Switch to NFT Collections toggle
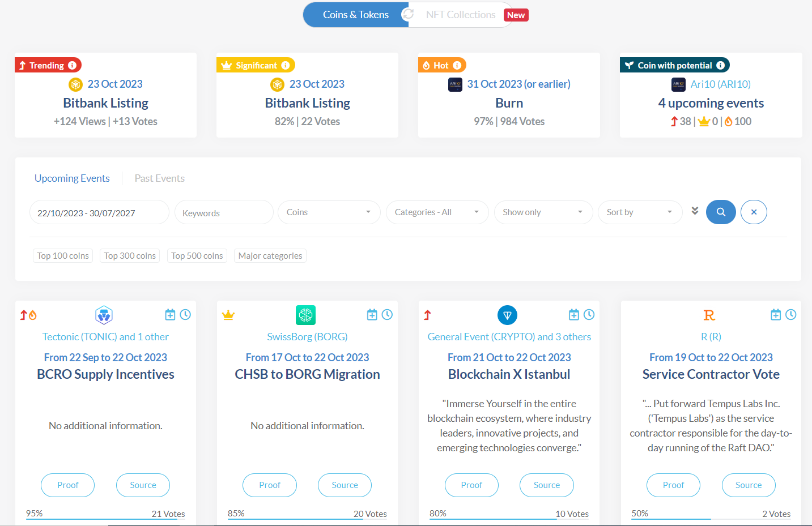Image resolution: width=812 pixels, height=526 pixels. pyautogui.click(x=461, y=15)
